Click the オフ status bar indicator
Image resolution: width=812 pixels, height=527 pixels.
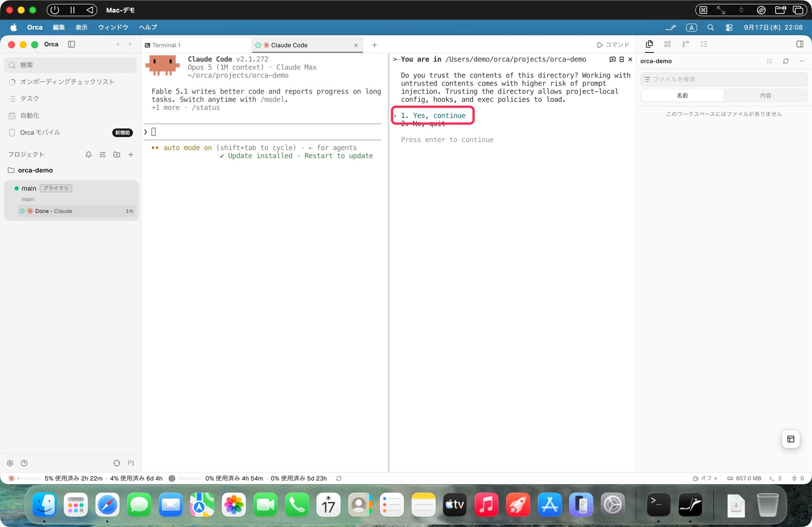coord(705,478)
